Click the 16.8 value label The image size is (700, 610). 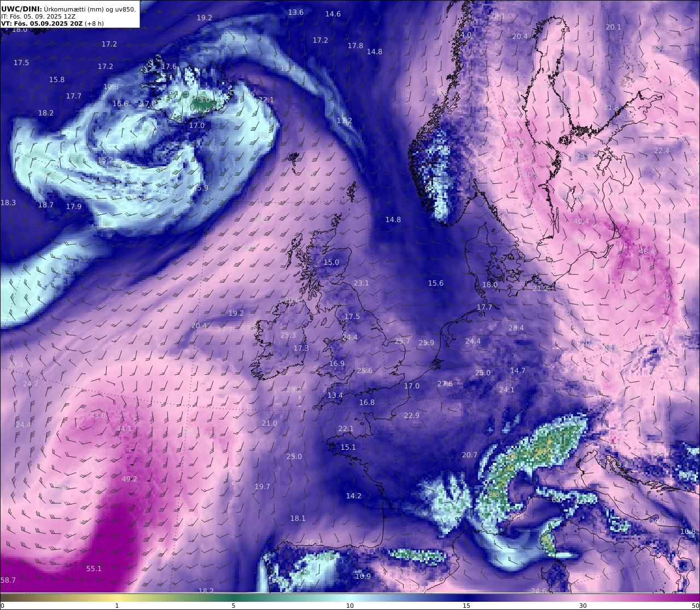(367, 402)
